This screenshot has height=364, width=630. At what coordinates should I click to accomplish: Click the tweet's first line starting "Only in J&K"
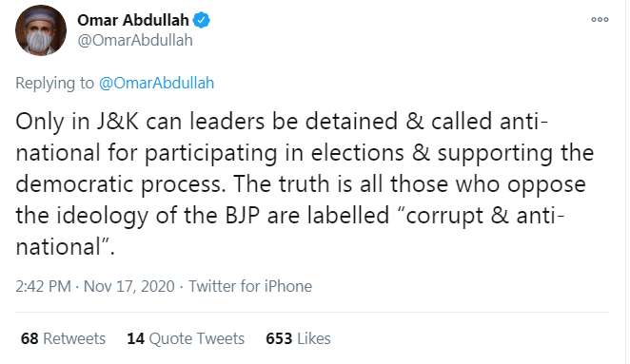282,122
